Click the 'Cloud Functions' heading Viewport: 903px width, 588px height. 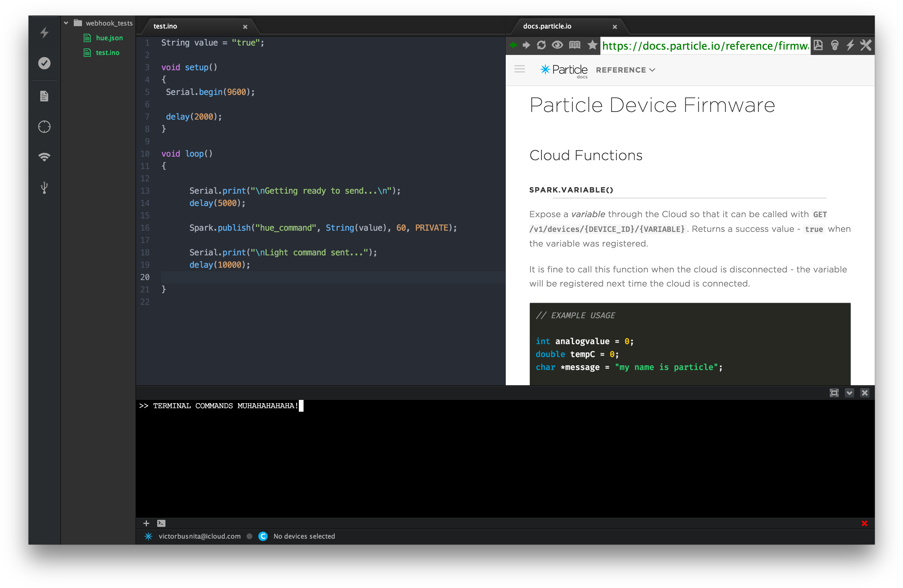[586, 155]
